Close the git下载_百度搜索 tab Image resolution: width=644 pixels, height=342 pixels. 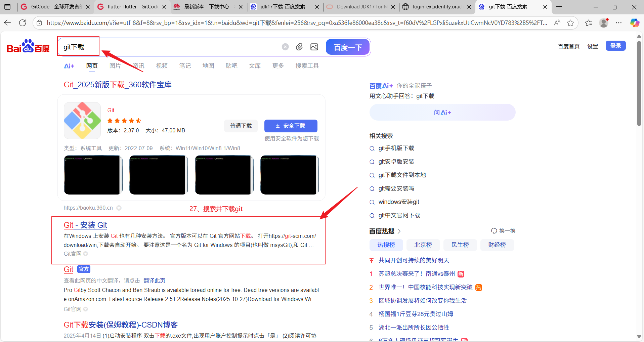[545, 7]
